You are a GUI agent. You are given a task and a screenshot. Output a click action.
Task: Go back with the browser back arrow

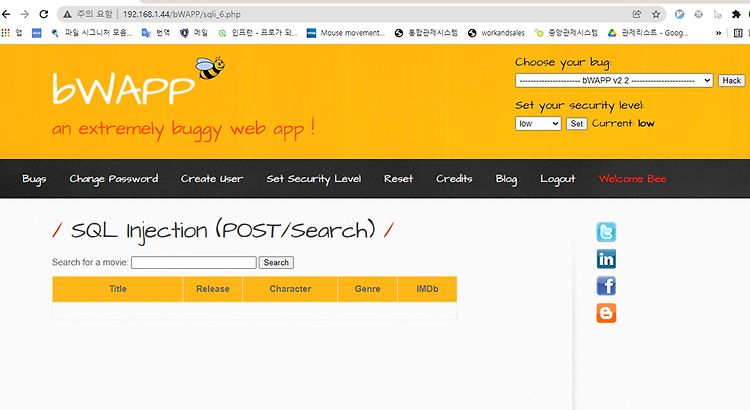tap(6, 14)
